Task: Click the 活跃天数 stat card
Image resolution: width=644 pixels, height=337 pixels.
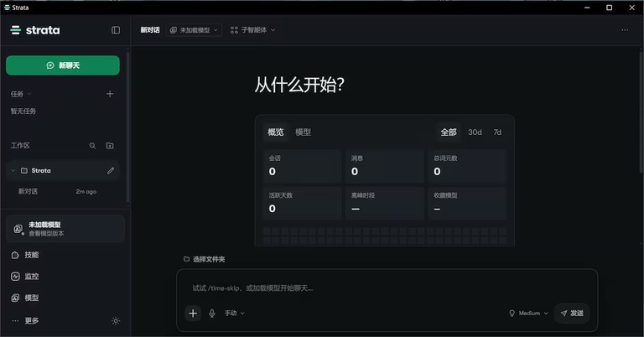Action: click(x=303, y=203)
